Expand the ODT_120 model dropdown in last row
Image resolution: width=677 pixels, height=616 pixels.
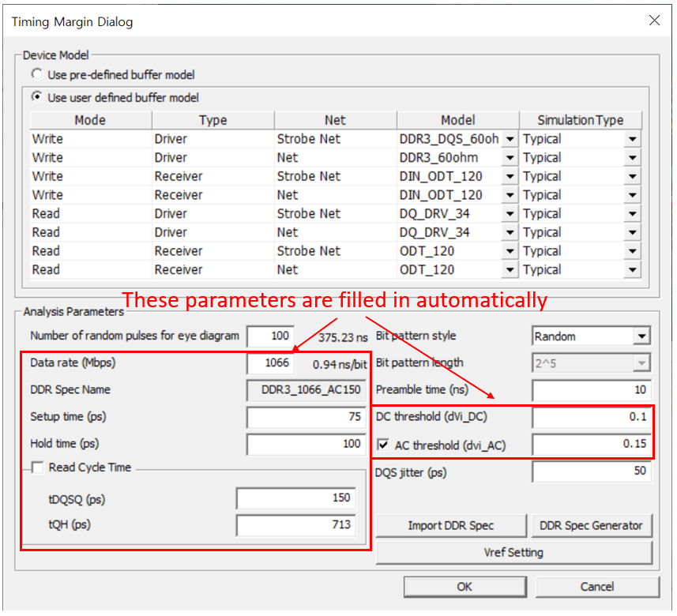[510, 270]
